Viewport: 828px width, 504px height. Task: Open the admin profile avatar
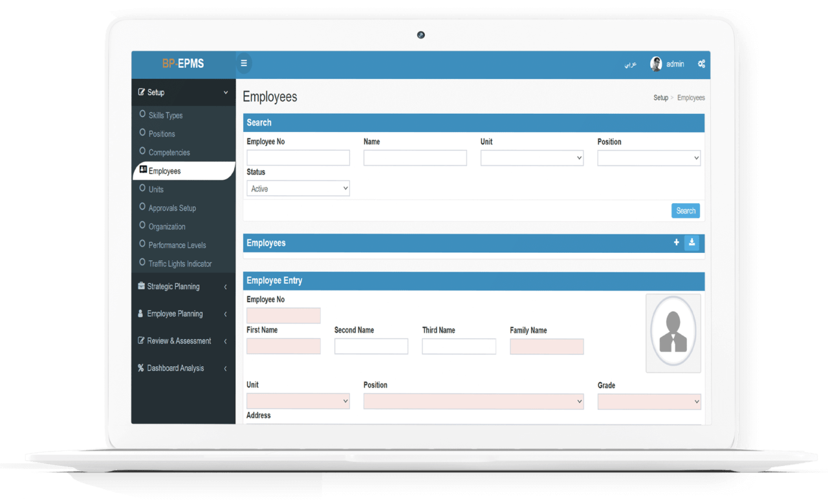656,63
